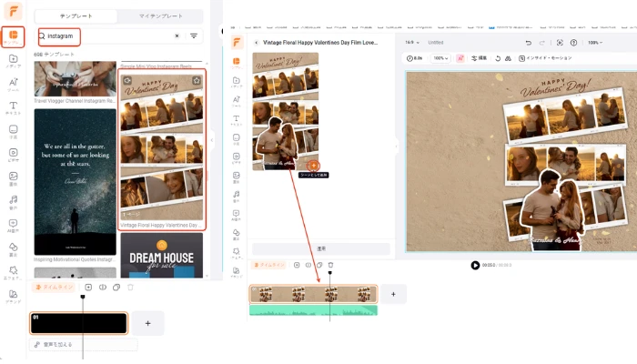Open the 100% zoom dropdown at top right
Viewport: 637px width, 364px height.
[595, 43]
